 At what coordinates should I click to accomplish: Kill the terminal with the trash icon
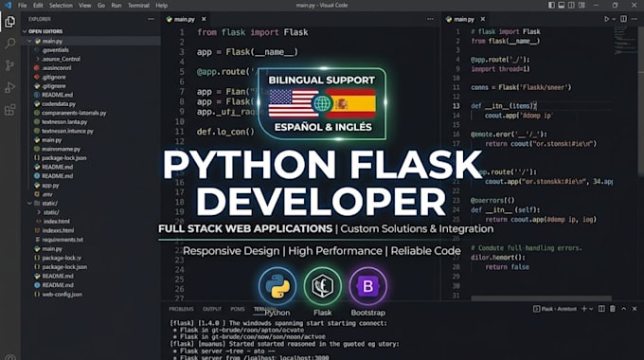pos(613,309)
